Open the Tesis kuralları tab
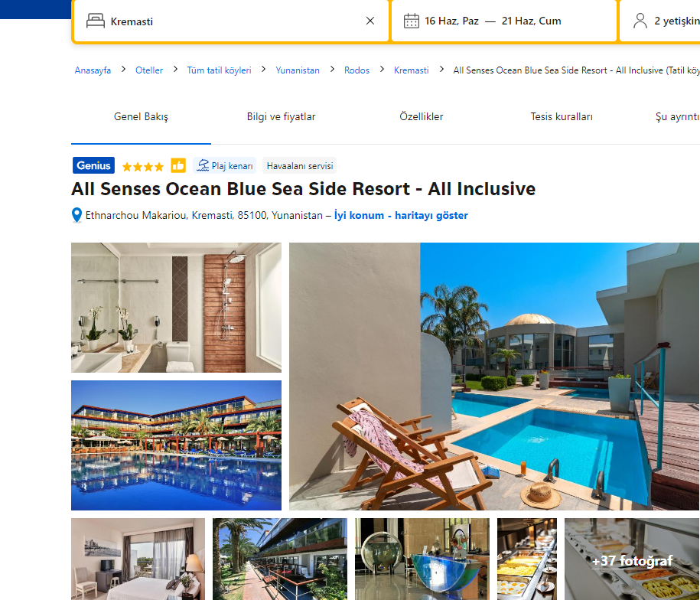Viewport: 700px width, 600px height. pyautogui.click(x=562, y=116)
